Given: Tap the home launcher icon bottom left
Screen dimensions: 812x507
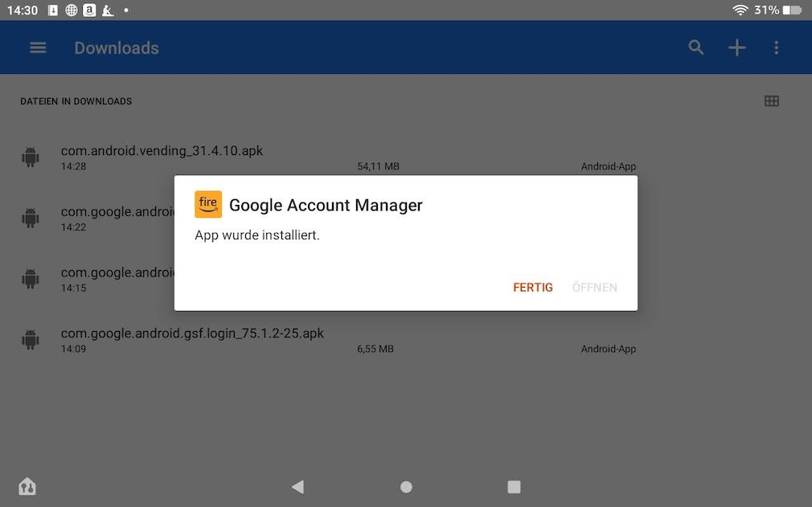Looking at the screenshot, I should point(27,486).
